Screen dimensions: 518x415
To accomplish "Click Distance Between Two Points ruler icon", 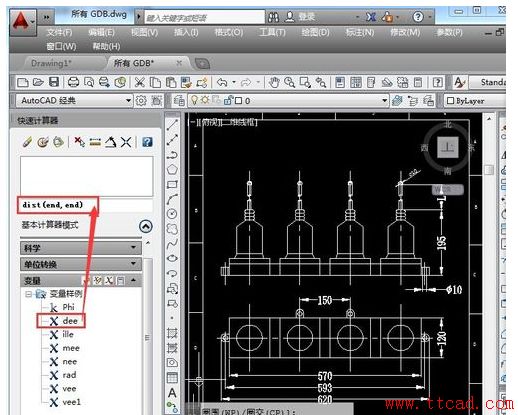I will point(95,142).
